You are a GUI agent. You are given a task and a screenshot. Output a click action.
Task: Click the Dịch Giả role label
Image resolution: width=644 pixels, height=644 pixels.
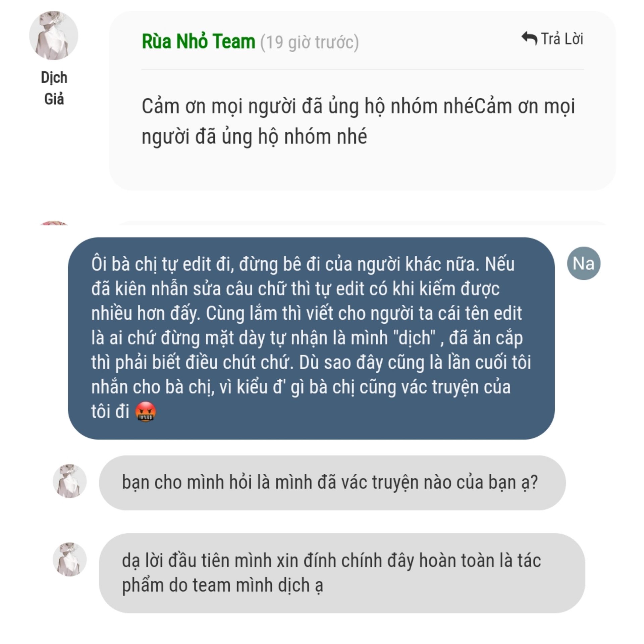point(54,88)
